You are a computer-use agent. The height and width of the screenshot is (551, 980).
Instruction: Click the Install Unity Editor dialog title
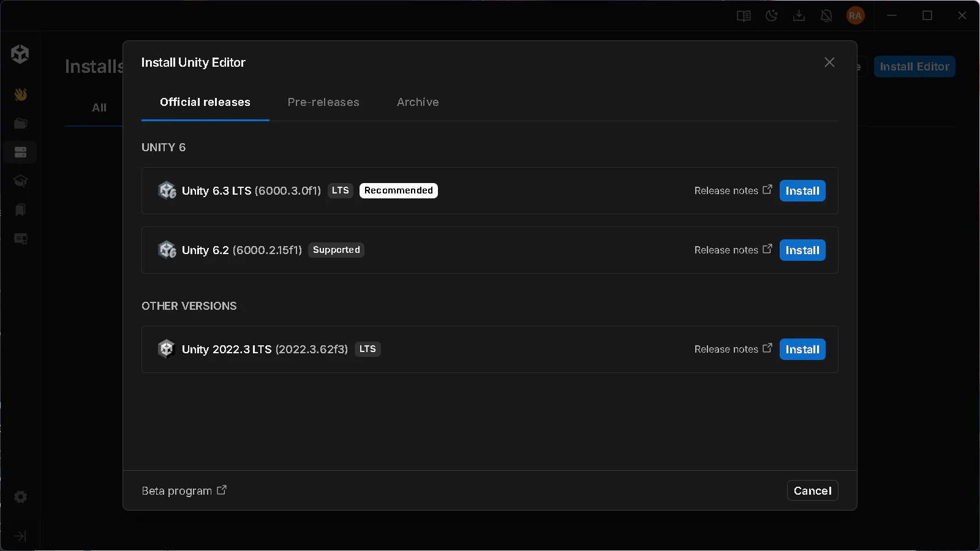point(193,62)
